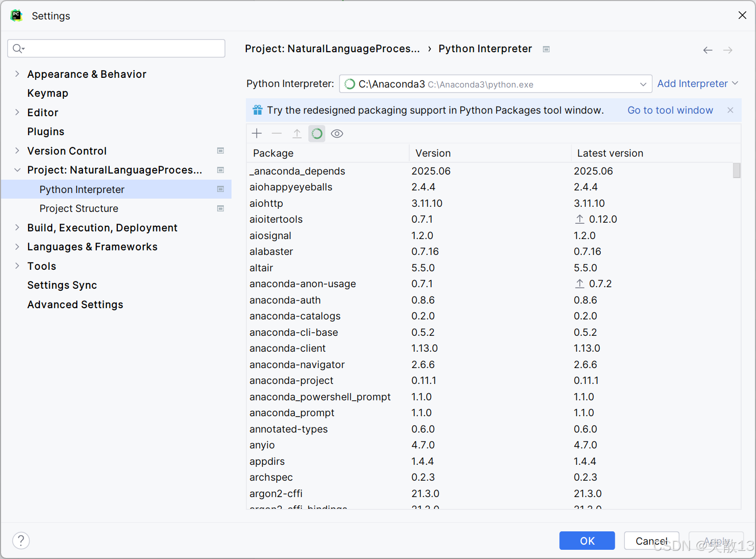
Task: Select Advanced Settings item
Action: coord(75,305)
